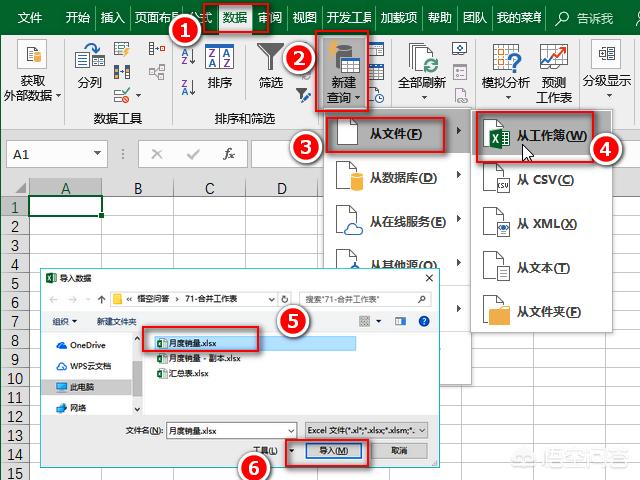The height and width of the screenshot is (480, 640).
Task: Select the 从在线服务(E) menu item
Action: point(397,222)
